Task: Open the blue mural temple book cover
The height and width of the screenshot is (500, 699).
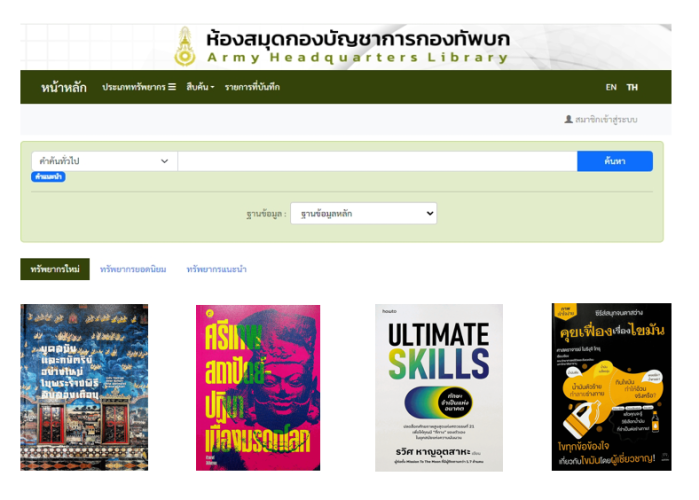Action: point(84,387)
